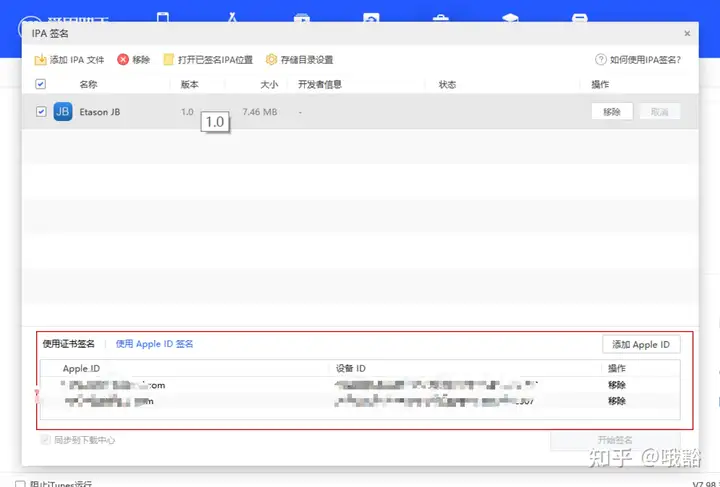Viewport: 720px width, 487px height.
Task: Click the 7.46 MB size cell
Action: (259, 112)
